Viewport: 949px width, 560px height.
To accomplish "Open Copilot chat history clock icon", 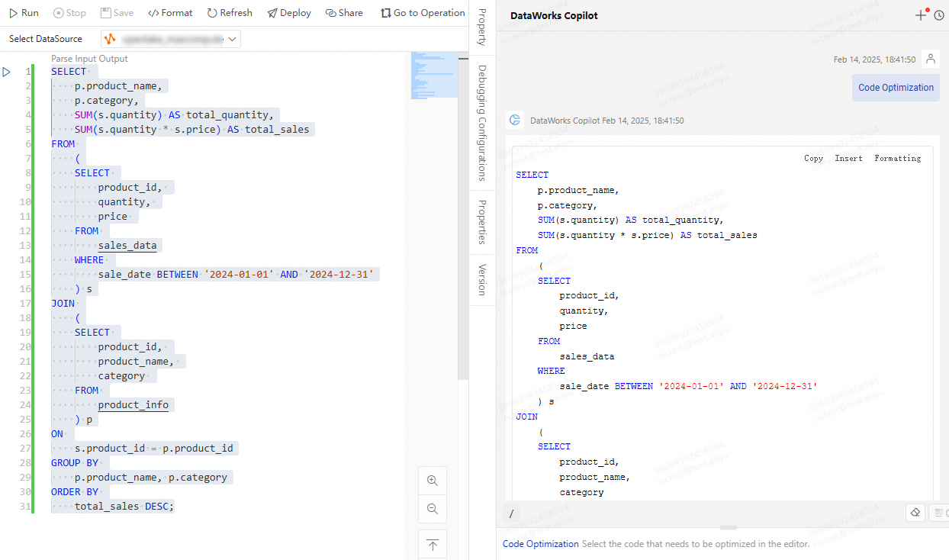I will click(x=939, y=15).
